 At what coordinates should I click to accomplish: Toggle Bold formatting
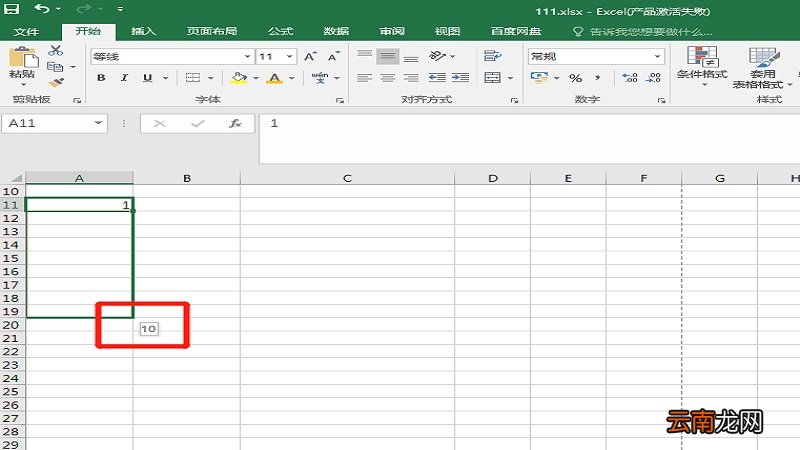(101, 78)
